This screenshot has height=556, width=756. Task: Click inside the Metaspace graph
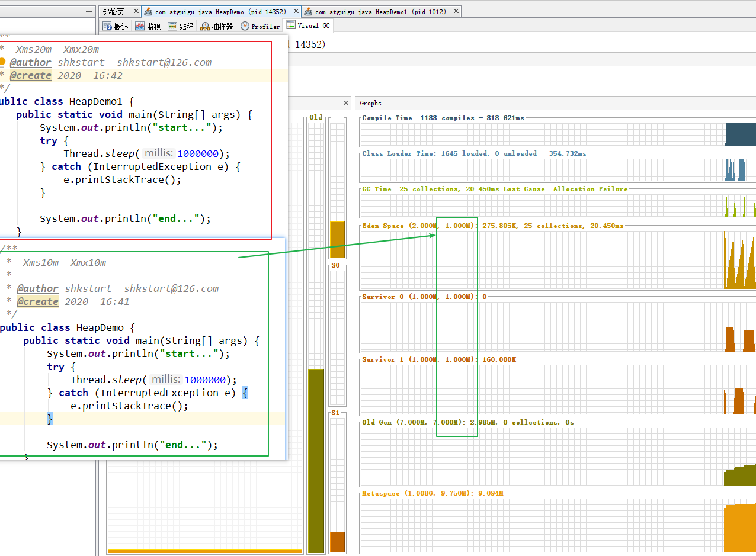(x=557, y=525)
